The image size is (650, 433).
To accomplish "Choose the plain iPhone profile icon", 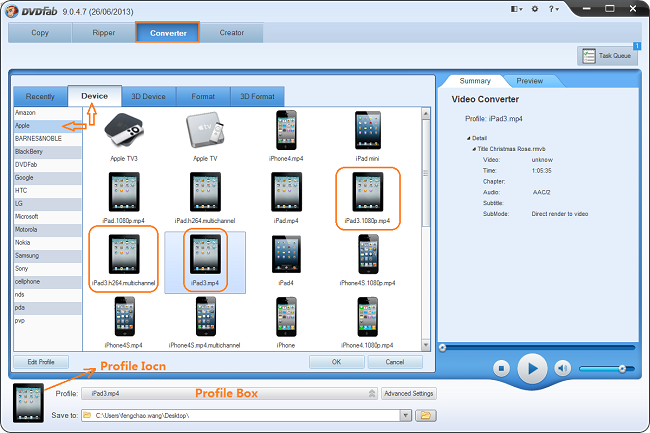I will click(286, 317).
